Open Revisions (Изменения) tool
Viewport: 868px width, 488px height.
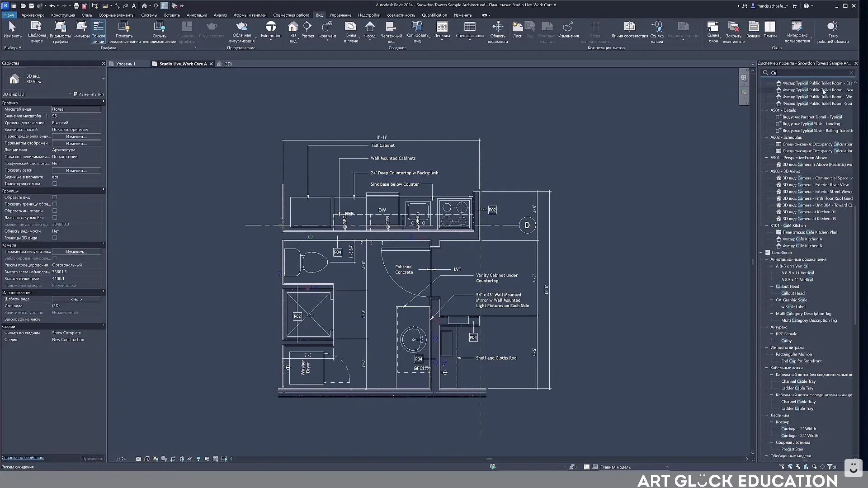tap(568, 30)
